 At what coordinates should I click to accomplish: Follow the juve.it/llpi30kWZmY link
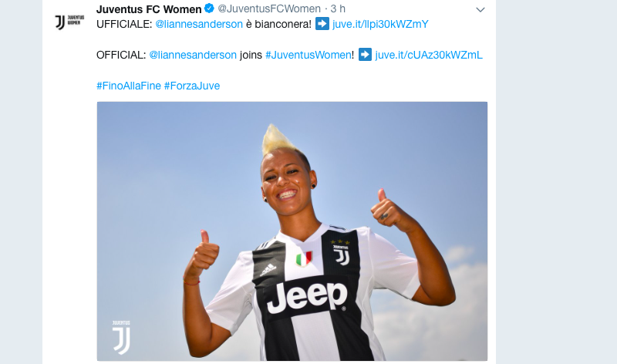tap(380, 24)
